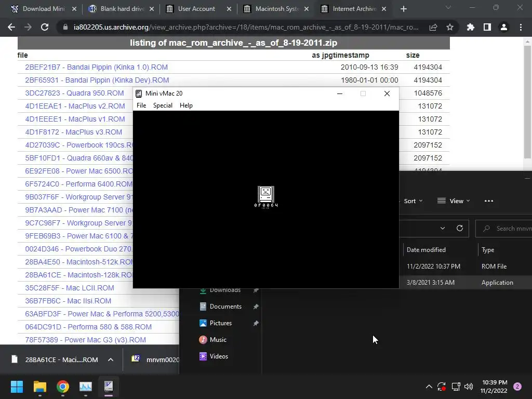The height and width of the screenshot is (399, 532).
Task: Open Google Chrome from the taskbar
Action: (63, 387)
